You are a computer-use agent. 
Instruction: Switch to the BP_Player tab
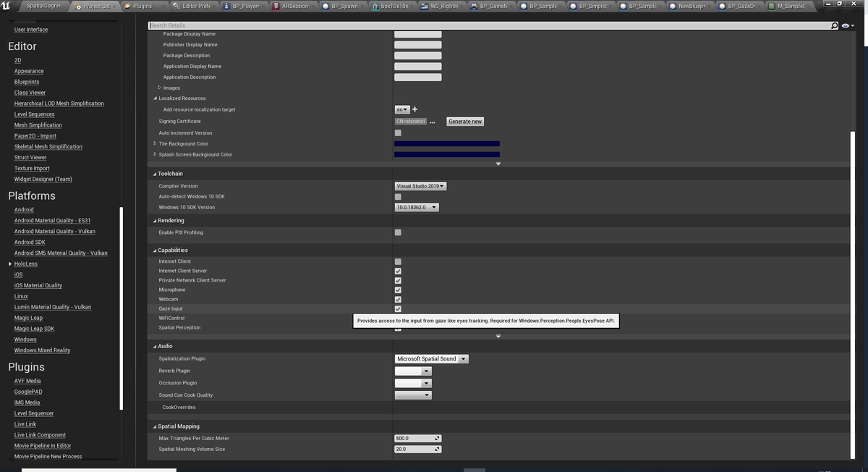coord(244,6)
